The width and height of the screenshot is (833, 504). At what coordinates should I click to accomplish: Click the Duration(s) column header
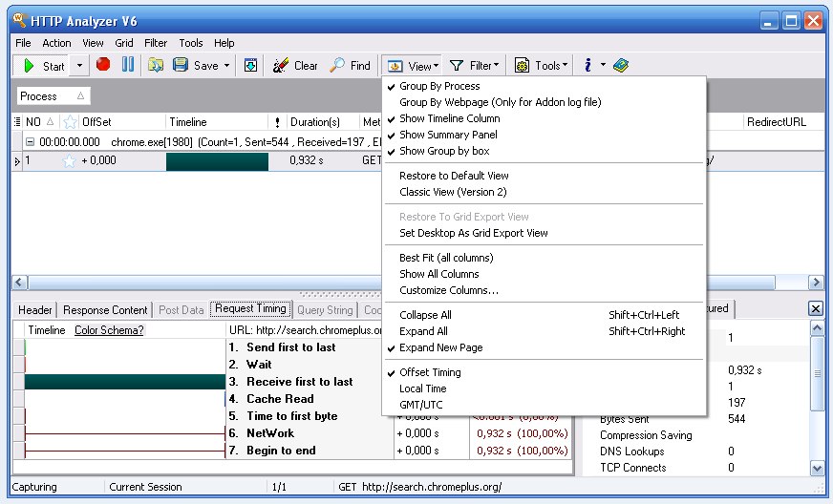tap(315, 122)
